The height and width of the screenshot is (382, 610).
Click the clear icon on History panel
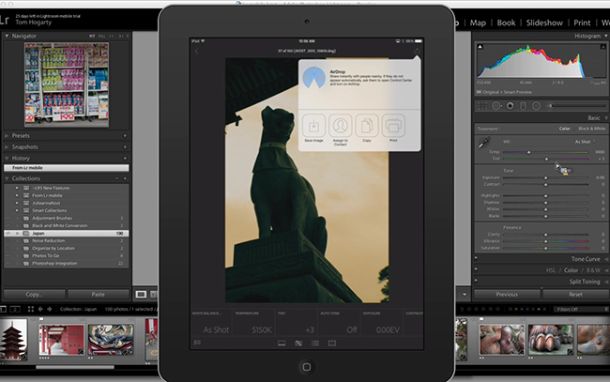click(125, 158)
